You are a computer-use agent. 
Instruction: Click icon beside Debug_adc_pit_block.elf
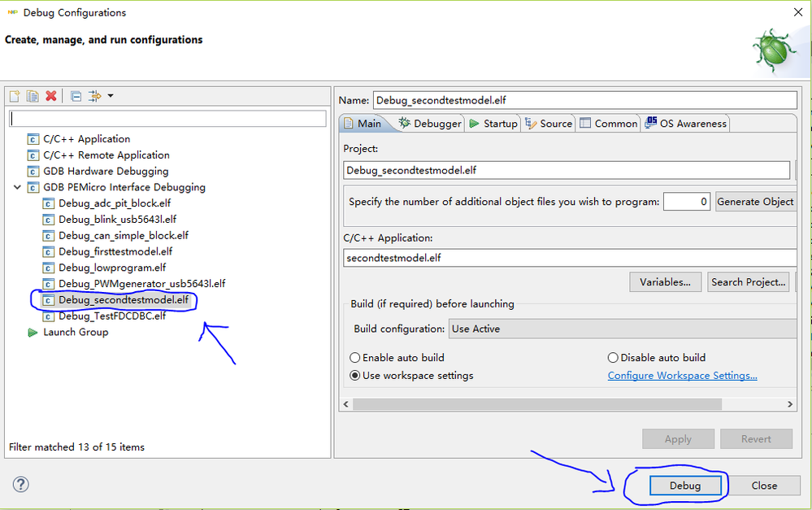(48, 203)
